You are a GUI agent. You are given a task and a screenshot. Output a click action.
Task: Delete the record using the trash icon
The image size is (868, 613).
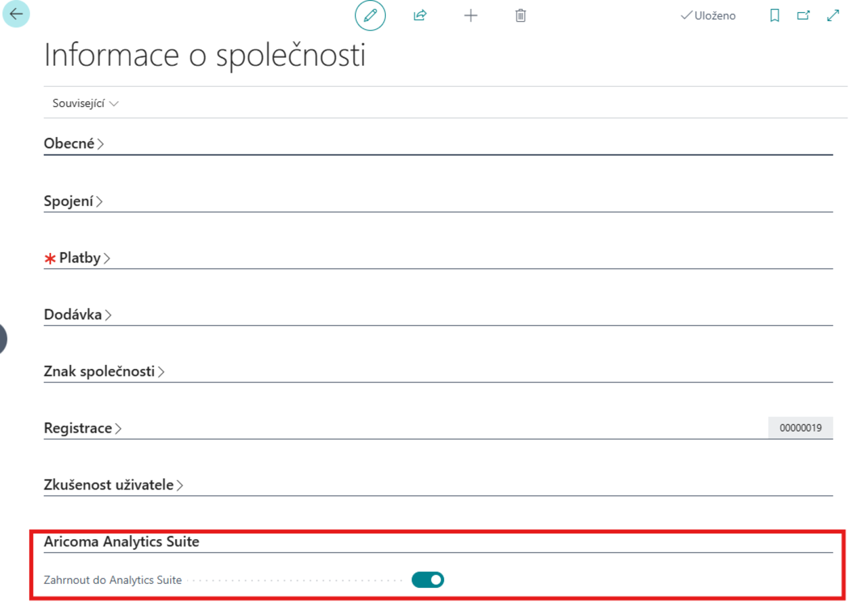pyautogui.click(x=520, y=16)
